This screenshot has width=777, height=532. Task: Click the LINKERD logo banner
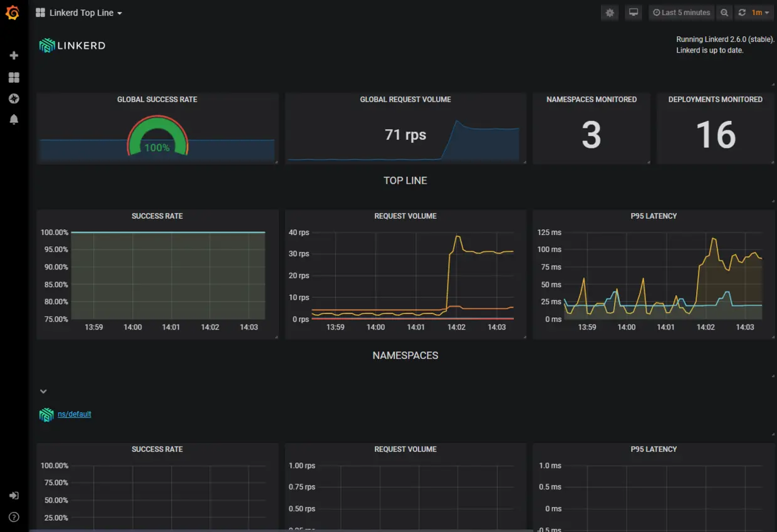71,45
